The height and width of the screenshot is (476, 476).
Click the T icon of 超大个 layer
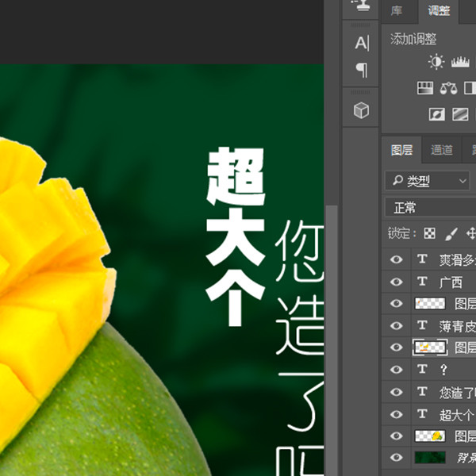pyautogui.click(x=422, y=414)
